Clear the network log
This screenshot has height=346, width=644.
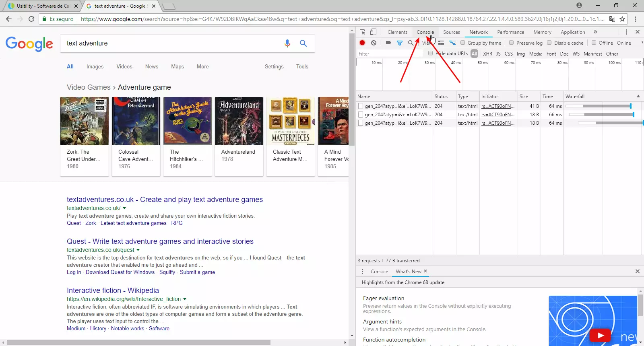374,43
